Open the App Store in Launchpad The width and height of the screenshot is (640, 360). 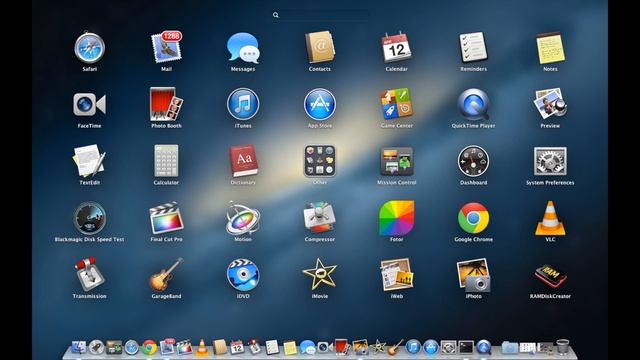(x=320, y=104)
